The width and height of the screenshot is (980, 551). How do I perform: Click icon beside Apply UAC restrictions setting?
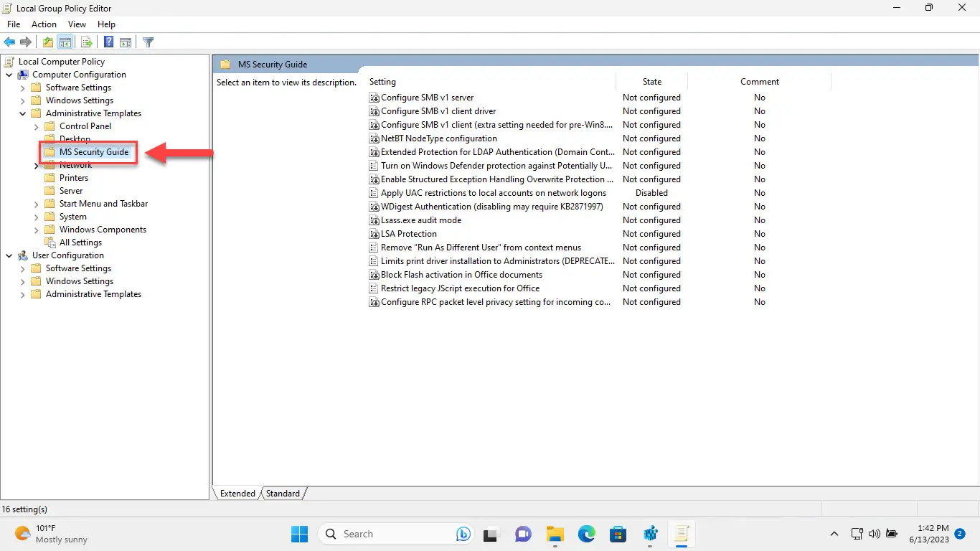tap(374, 193)
